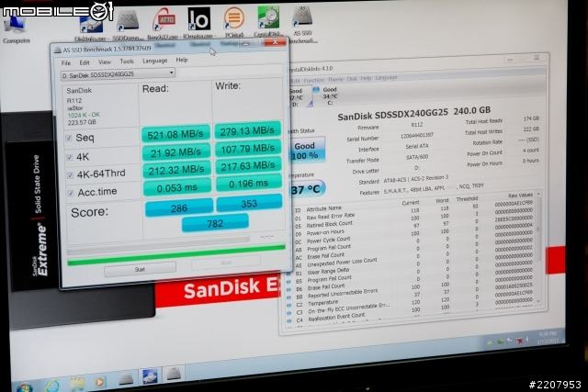The width and height of the screenshot is (588, 392).
Task: Click AS SSD Benchmark title bar icon
Action: click(57, 50)
